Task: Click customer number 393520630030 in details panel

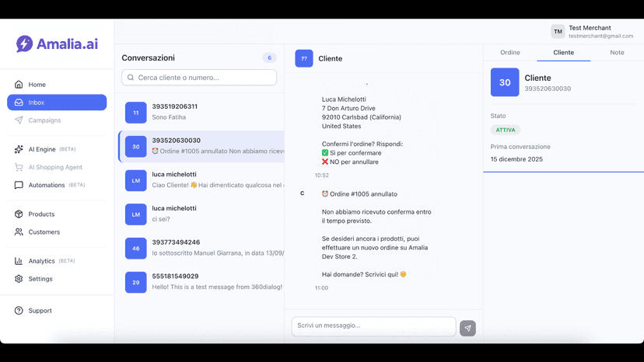Action: tap(548, 89)
